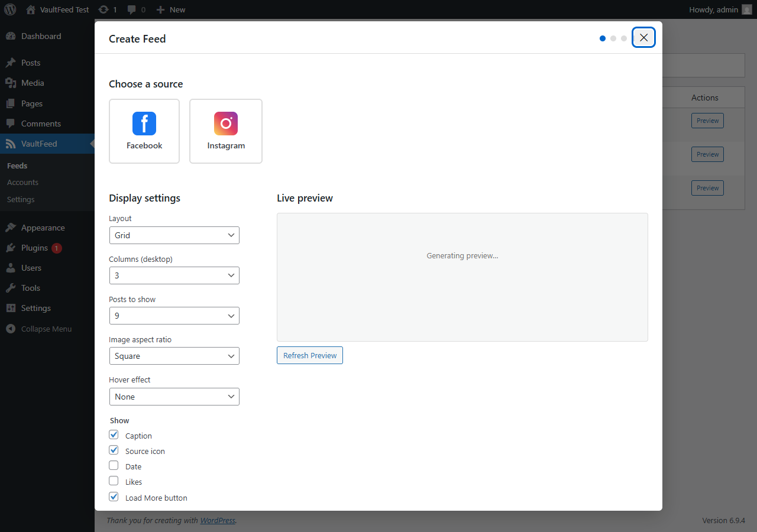
Task: Expand the Image aspect ratio dropdown
Action: 174,356
